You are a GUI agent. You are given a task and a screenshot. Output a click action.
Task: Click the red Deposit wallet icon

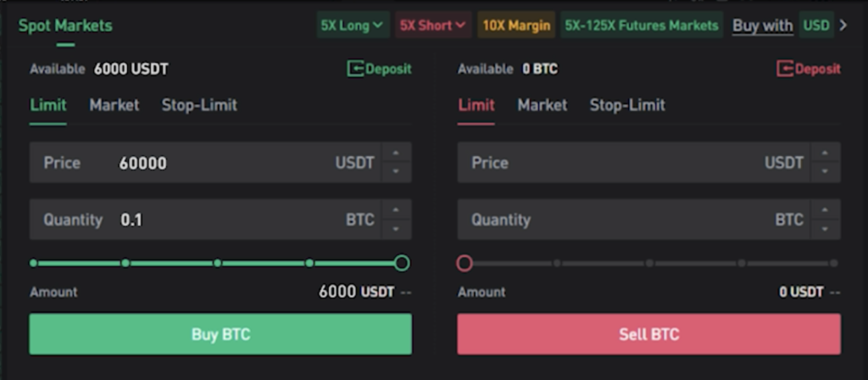(786, 69)
